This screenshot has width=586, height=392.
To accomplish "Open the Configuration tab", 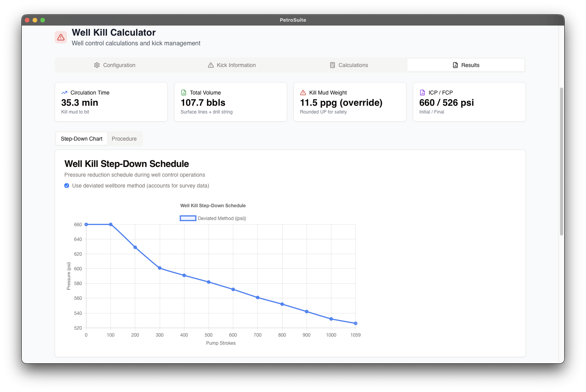I will coord(115,65).
